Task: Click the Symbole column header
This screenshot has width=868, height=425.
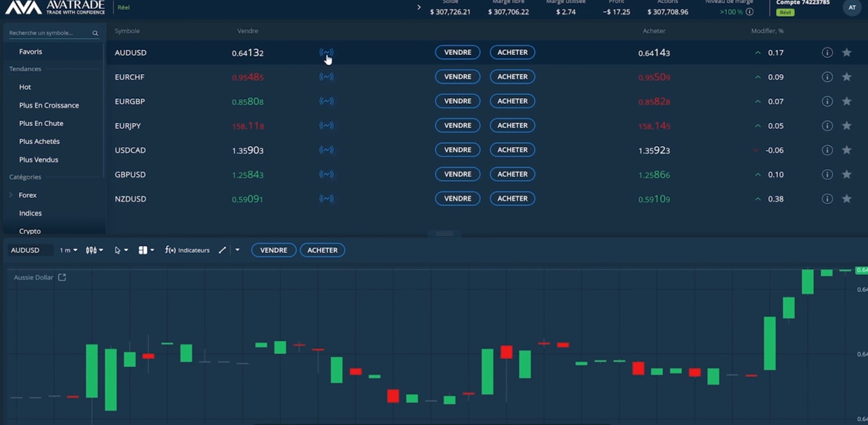Action: pyautogui.click(x=127, y=31)
